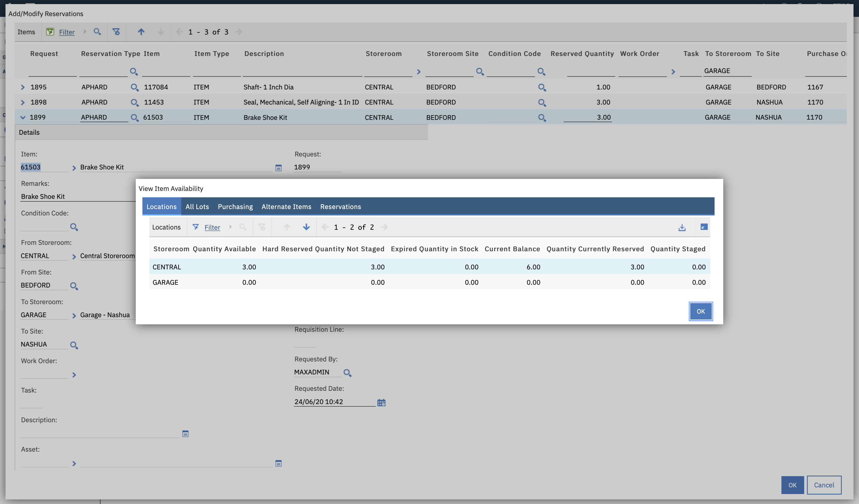The width and height of the screenshot is (859, 504).
Task: Open the search magnifier in the Items toolbar
Action: coord(97,32)
